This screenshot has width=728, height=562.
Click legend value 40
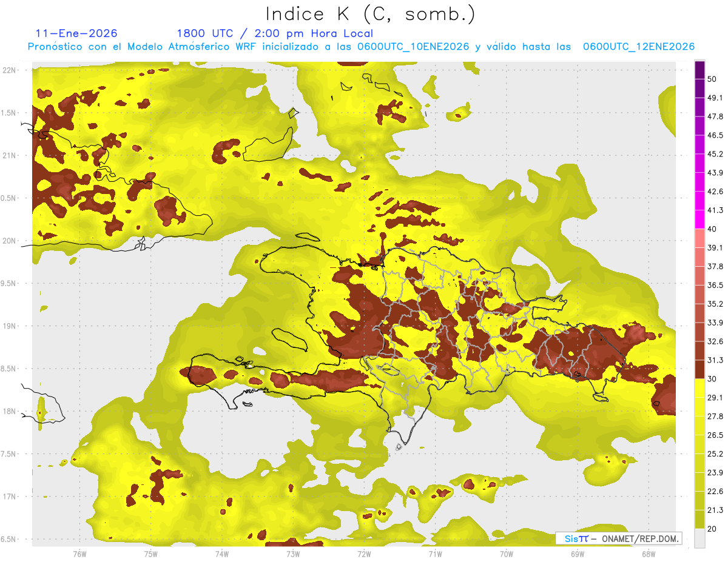[712, 229]
